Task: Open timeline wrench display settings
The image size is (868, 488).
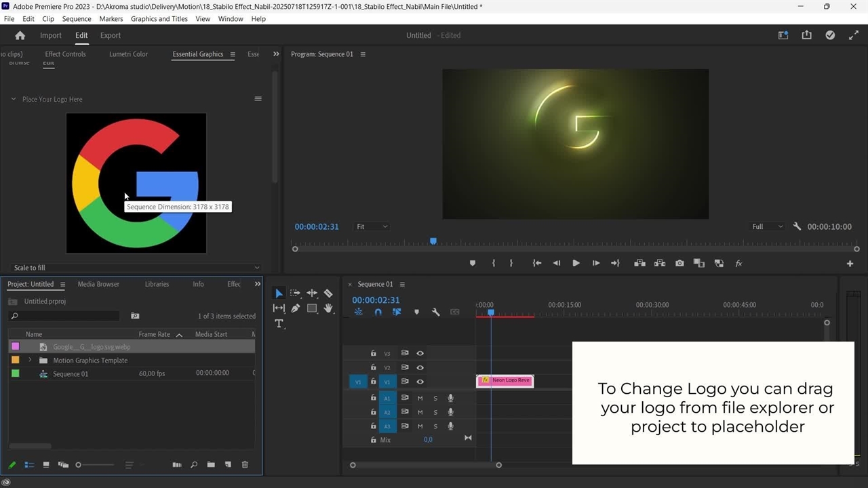Action: [x=435, y=312]
